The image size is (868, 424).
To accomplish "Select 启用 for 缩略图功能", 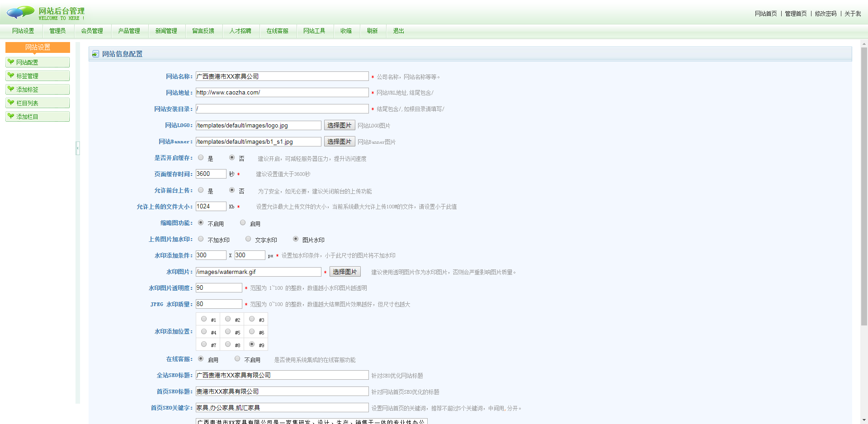I will click(243, 223).
